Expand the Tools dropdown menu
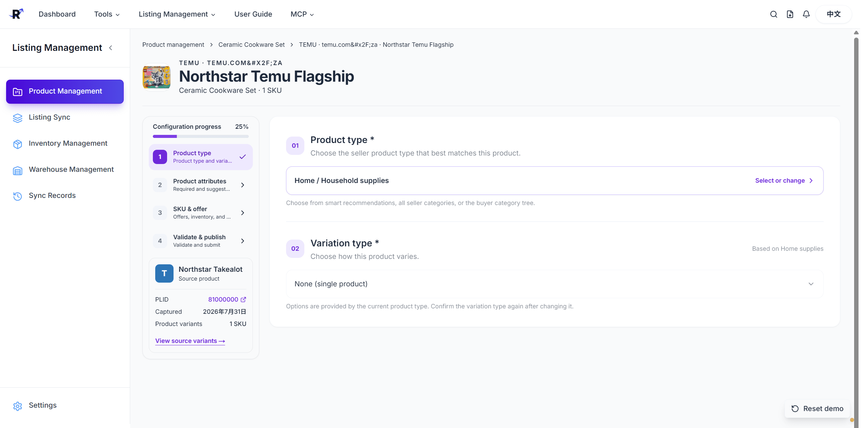This screenshot has height=428, width=868. (x=107, y=14)
